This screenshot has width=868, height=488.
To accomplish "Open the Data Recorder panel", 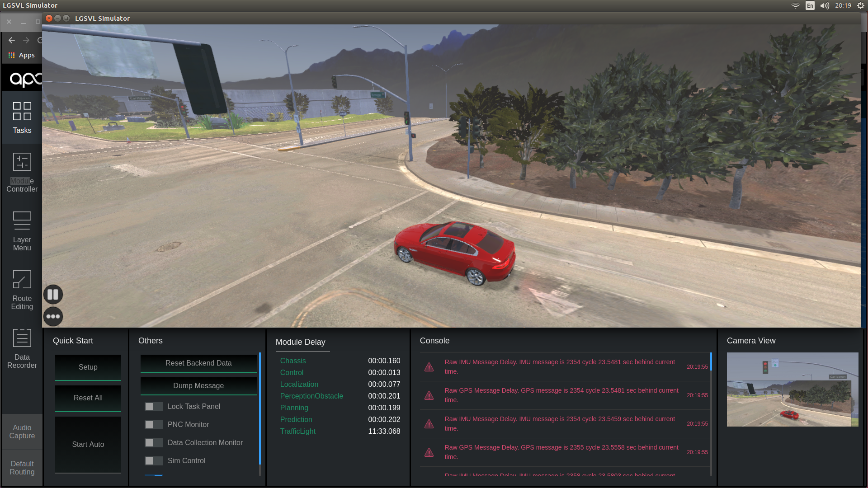I will click(22, 348).
